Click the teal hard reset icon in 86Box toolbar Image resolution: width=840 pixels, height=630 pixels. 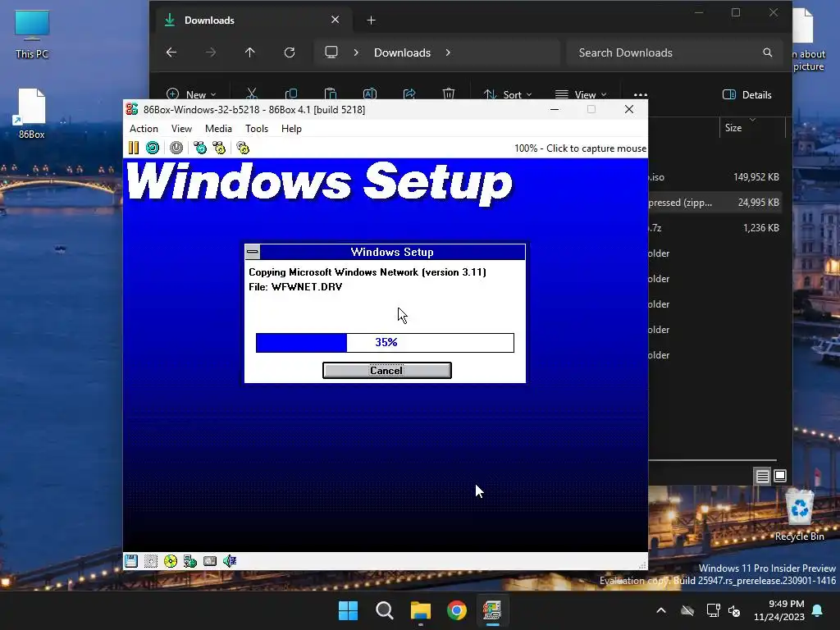pos(153,148)
